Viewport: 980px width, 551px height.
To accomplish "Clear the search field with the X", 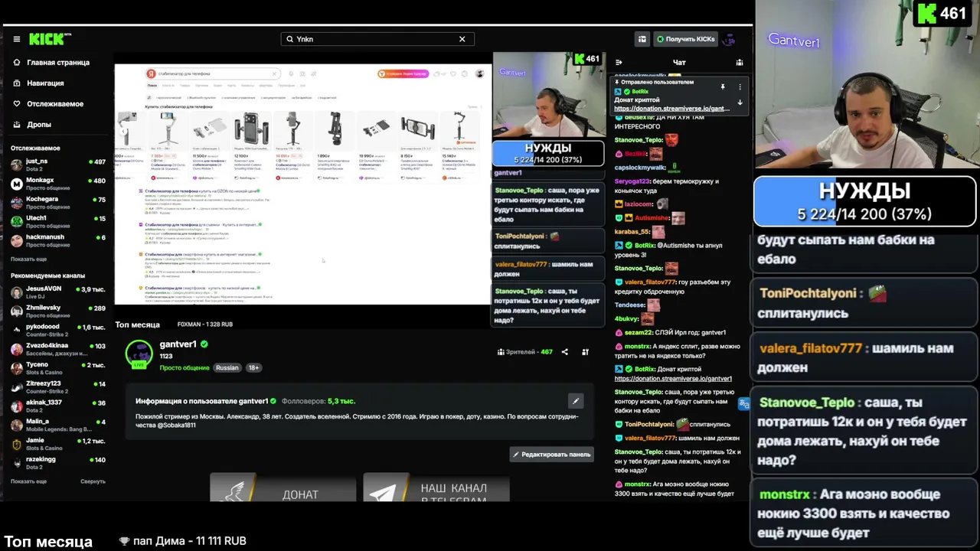I will [462, 39].
